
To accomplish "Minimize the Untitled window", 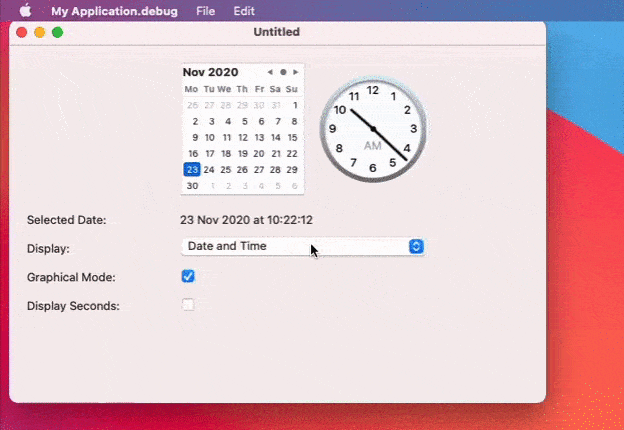I will (x=40, y=32).
